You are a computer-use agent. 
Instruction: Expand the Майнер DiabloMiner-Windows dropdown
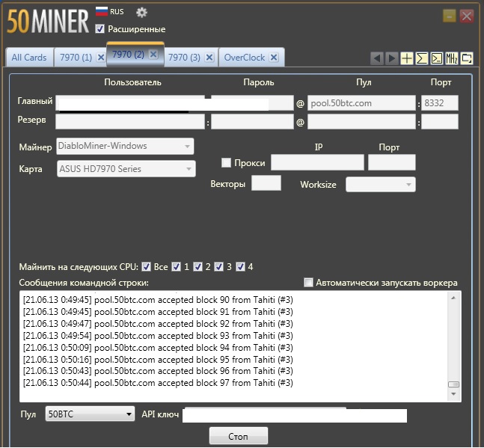coord(125,147)
